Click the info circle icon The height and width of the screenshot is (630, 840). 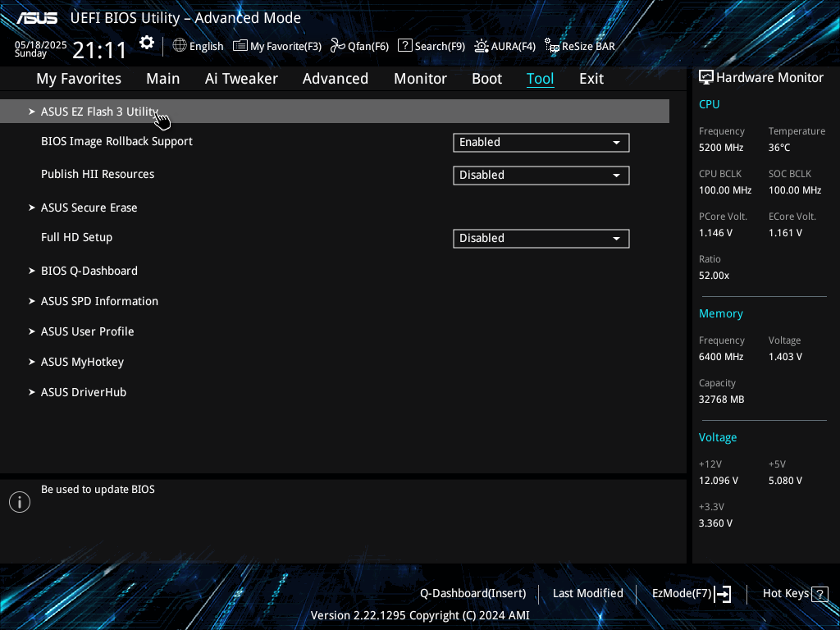[20, 502]
